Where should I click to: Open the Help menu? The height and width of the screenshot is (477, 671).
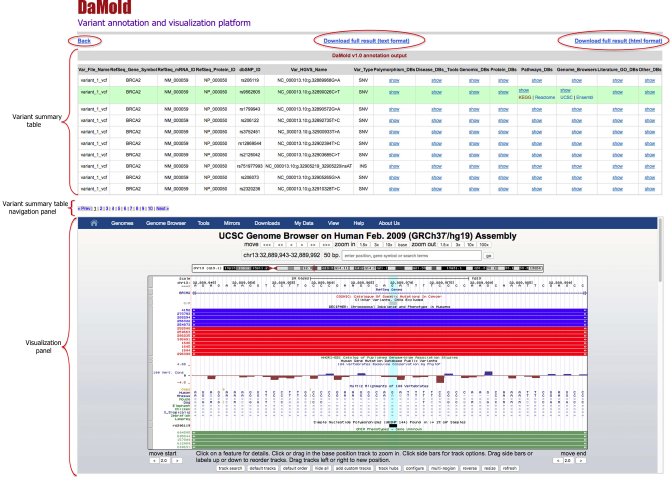359,223
